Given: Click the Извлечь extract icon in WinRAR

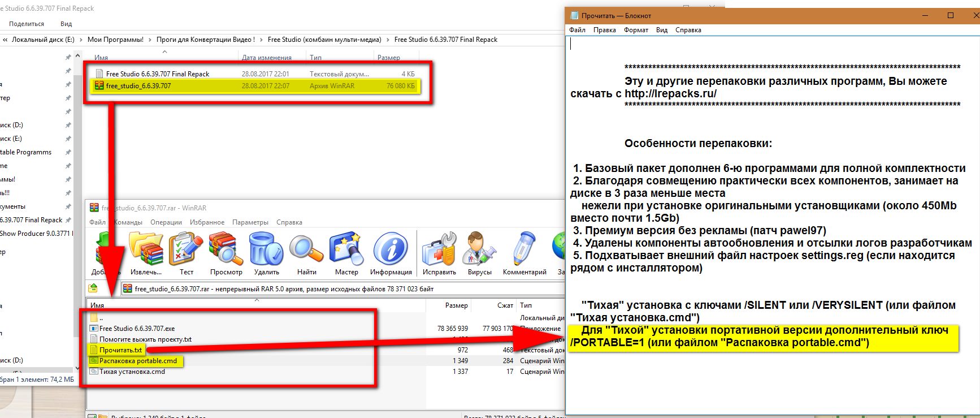Looking at the screenshot, I should pos(146,253).
